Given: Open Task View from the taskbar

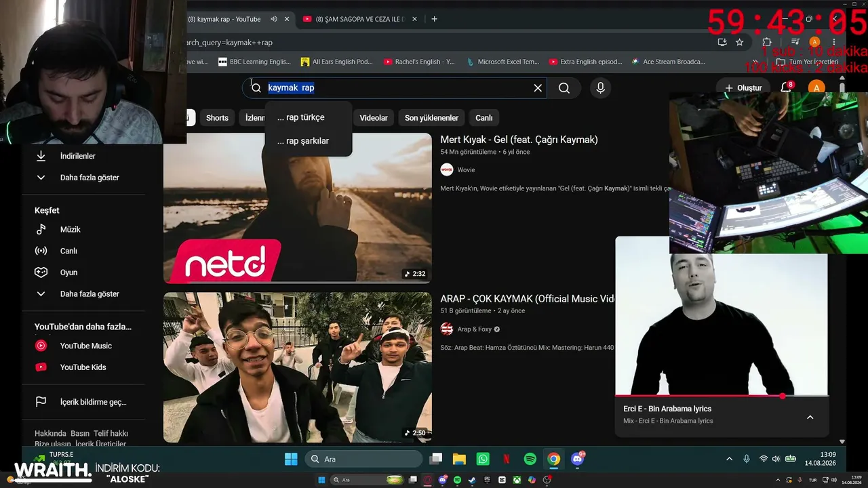Looking at the screenshot, I should (x=436, y=459).
